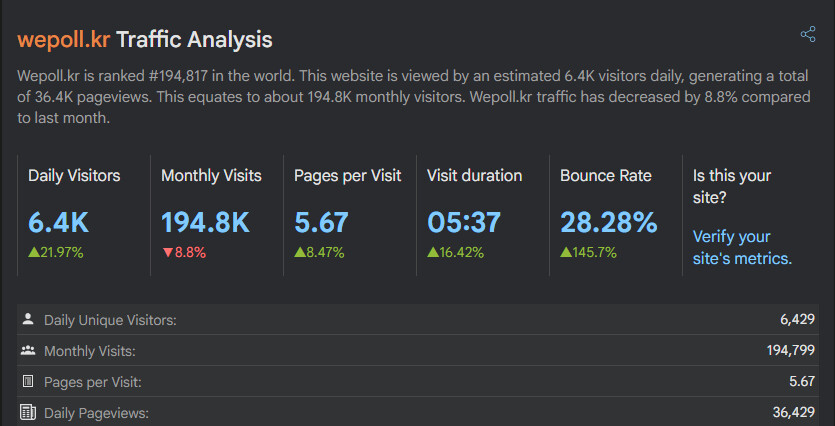The image size is (835, 426).
Task: Click the wepoll.kr orange heading
Action: tap(63, 40)
